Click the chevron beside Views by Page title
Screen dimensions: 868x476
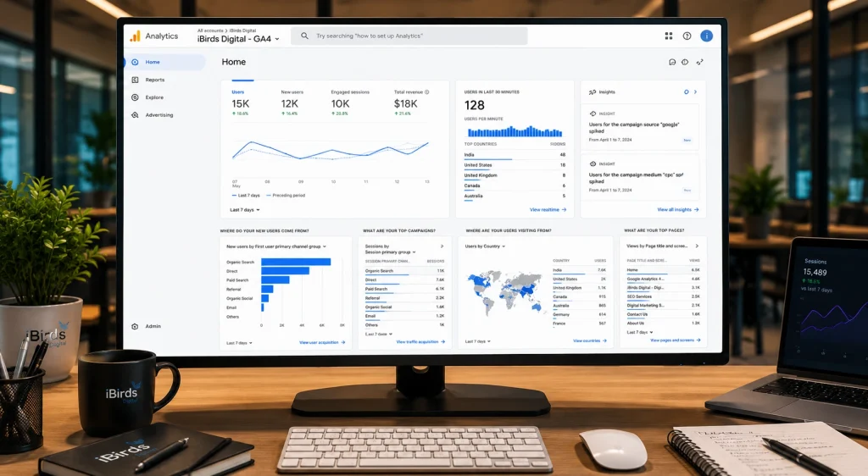click(697, 246)
